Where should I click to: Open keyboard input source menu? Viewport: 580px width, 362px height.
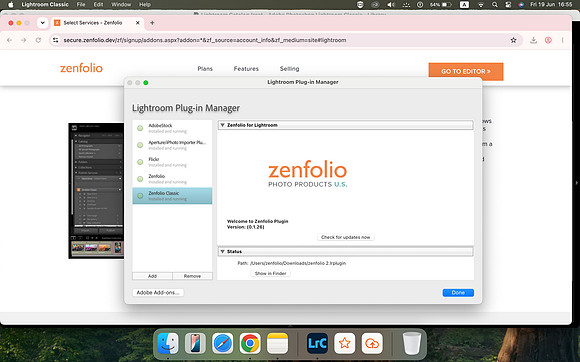(464, 4)
